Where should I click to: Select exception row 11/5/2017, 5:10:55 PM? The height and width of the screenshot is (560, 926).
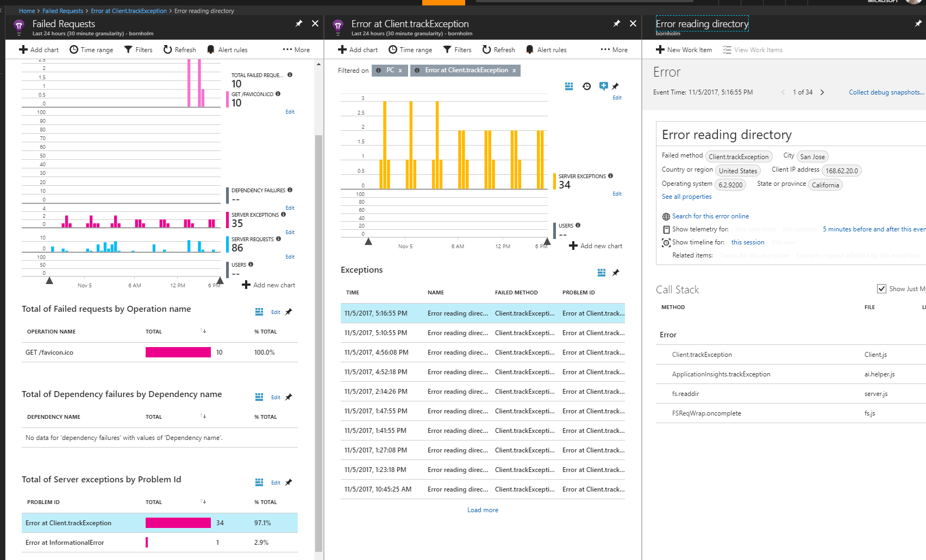coord(483,333)
